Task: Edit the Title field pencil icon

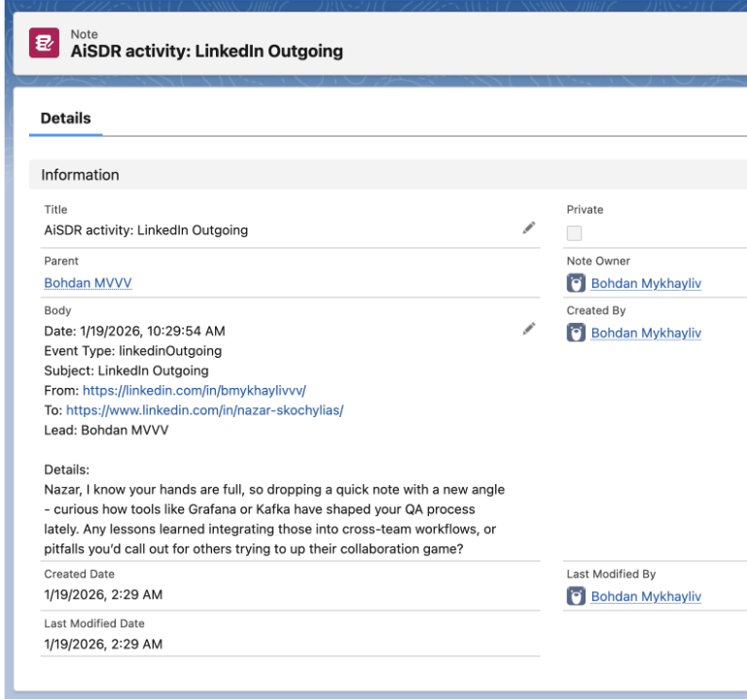Action: point(529,228)
